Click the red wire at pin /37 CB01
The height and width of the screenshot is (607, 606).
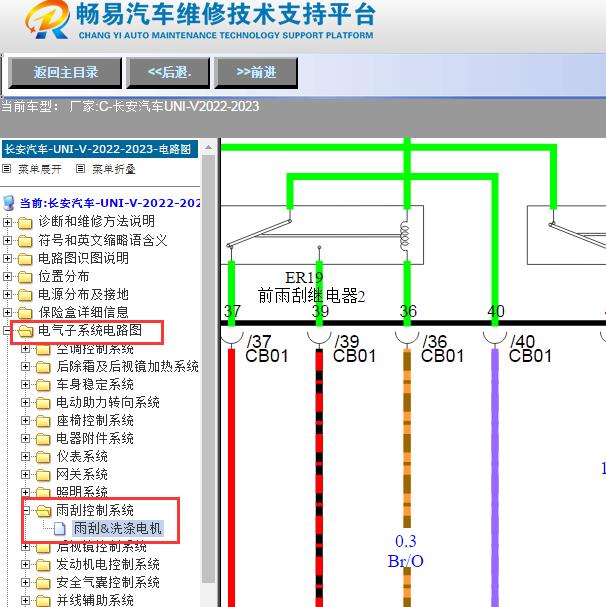pos(231,477)
